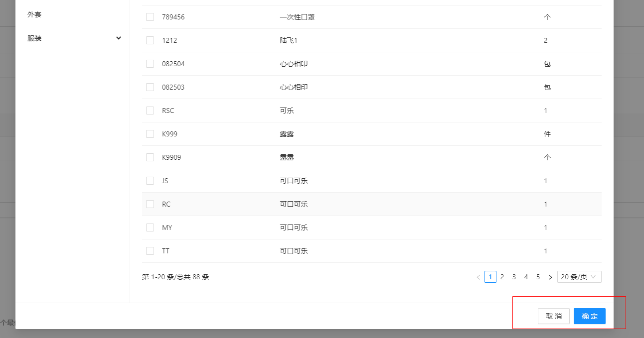644x338 pixels.
Task: Click 心心相印 in row 082504
Action: click(x=294, y=64)
